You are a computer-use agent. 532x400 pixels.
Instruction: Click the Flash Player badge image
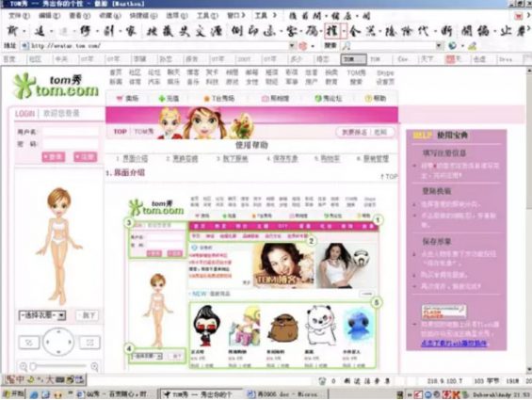pos(443,312)
